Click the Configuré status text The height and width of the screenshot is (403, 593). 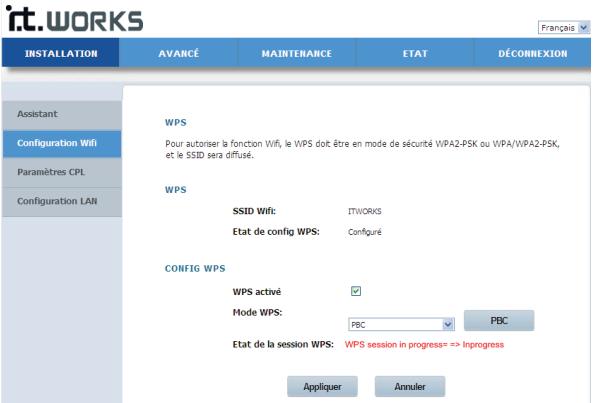pyautogui.click(x=365, y=232)
